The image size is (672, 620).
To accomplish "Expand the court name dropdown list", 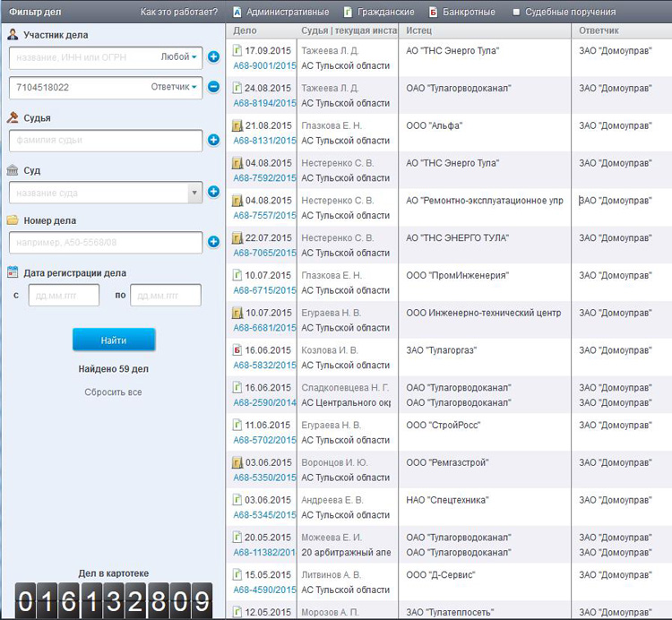I will tap(194, 192).
